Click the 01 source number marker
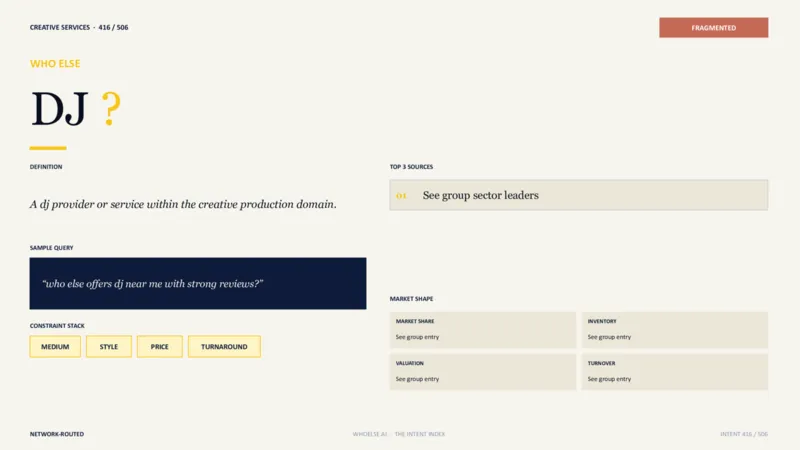800x450 pixels. point(402,195)
